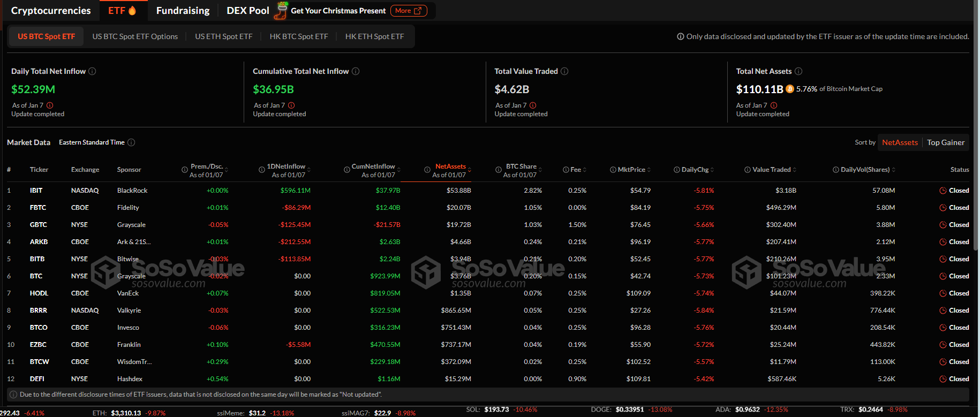The width and height of the screenshot is (980, 417).
Task: Open the GBTC ticker row
Action: 488,225
